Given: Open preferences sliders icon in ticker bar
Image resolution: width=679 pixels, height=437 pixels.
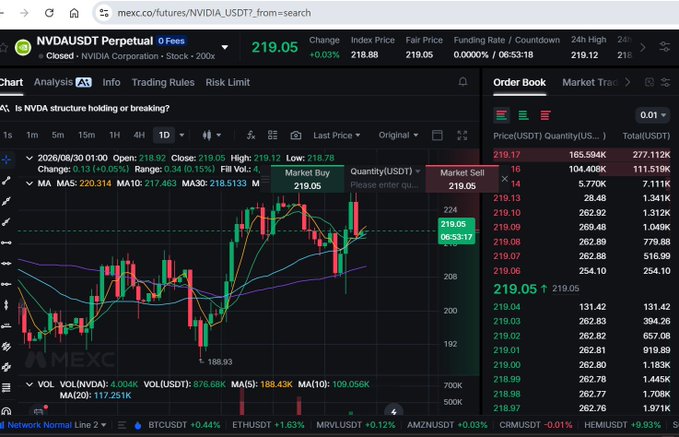Looking at the screenshot, I should point(665,47).
